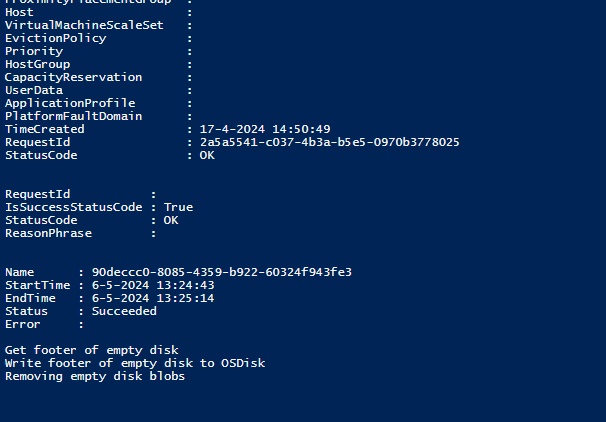Click the HostGroup property label

click(37, 64)
